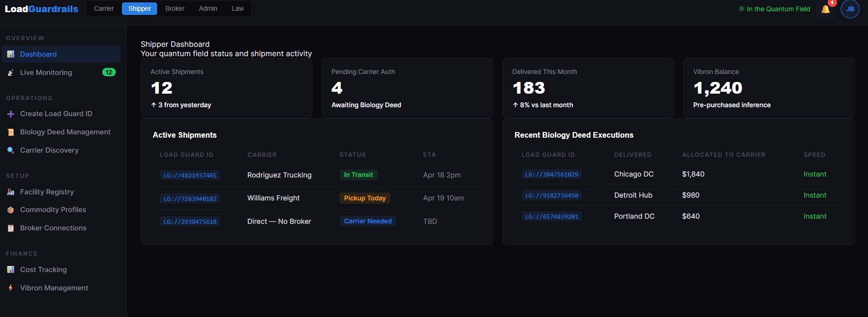Image resolution: width=868 pixels, height=317 pixels.
Task: Click the Facility Registry icon
Action: [x=10, y=192]
